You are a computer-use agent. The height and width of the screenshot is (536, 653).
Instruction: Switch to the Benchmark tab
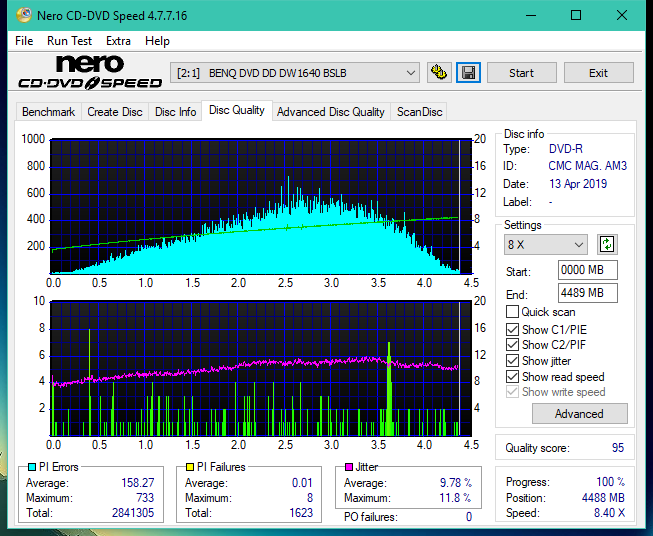coord(49,112)
